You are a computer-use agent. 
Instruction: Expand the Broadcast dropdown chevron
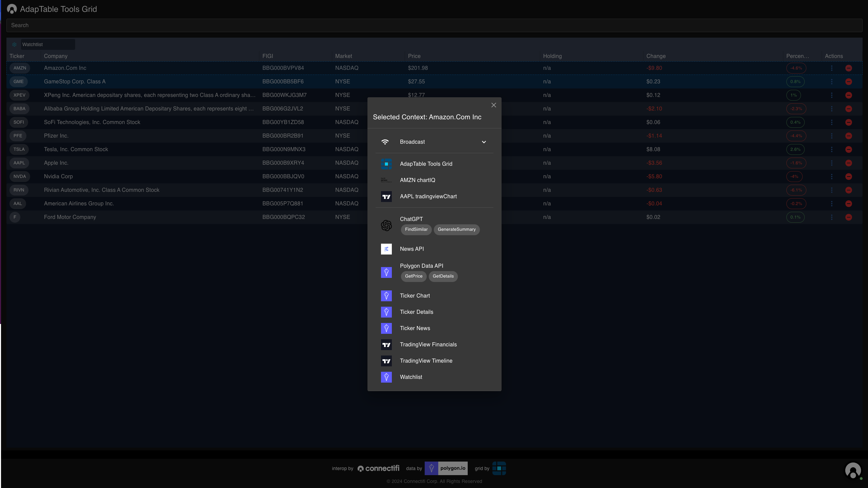coord(484,142)
